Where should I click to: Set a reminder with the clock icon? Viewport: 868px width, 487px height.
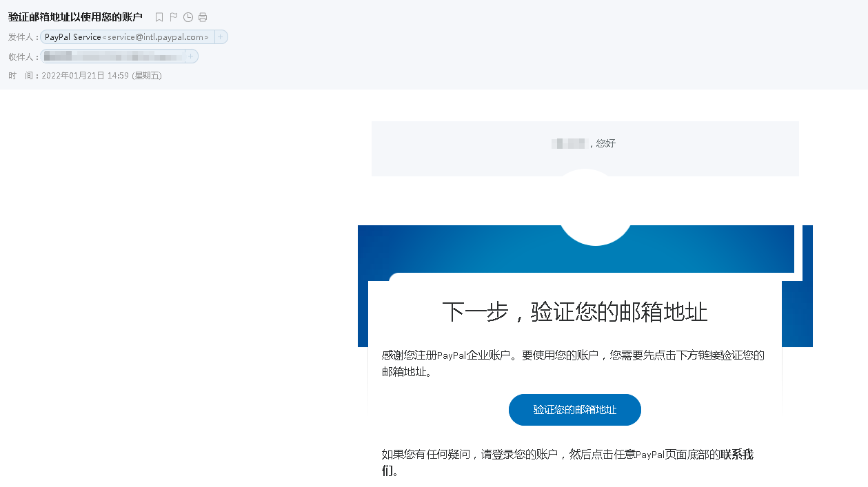coord(188,17)
